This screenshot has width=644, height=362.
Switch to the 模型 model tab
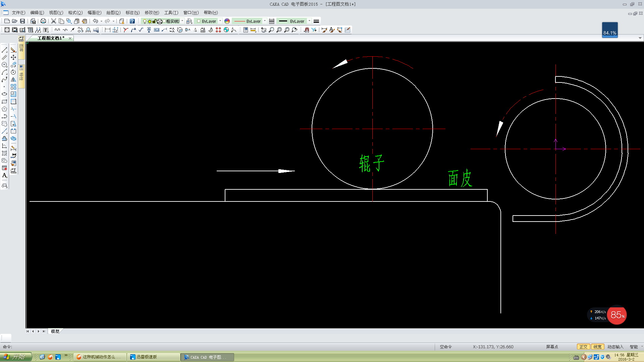pyautogui.click(x=55, y=331)
